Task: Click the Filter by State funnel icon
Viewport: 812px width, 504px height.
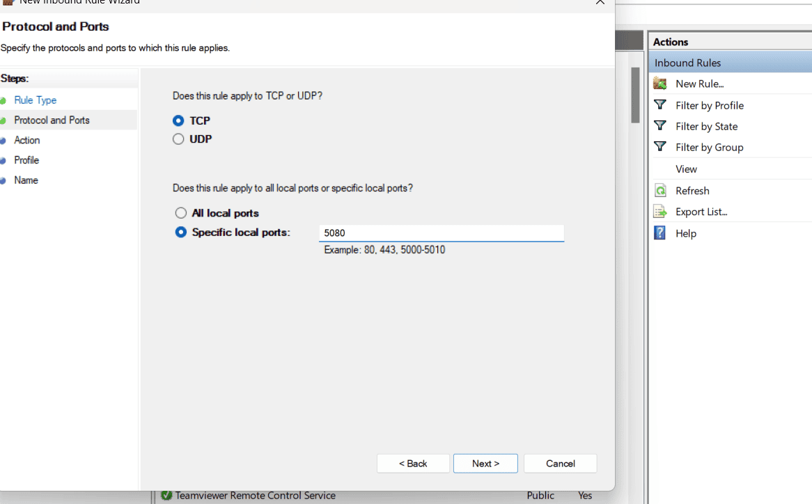Action: point(660,126)
